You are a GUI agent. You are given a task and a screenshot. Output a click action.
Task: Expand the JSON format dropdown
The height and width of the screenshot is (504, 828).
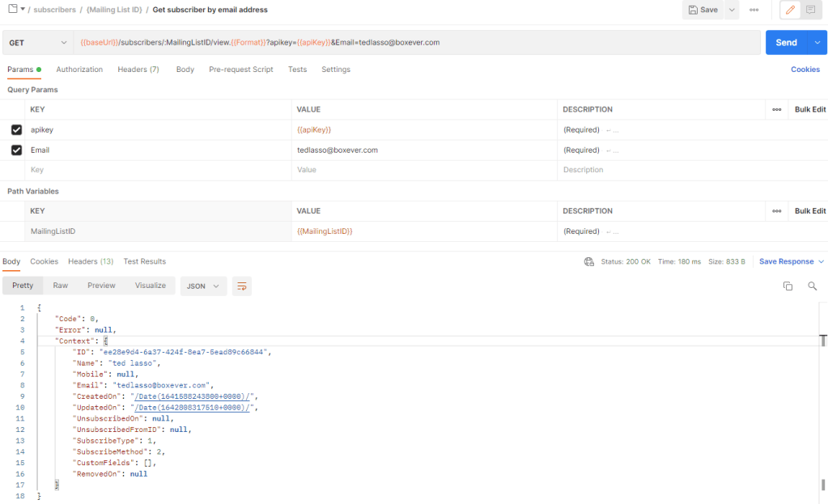point(203,286)
